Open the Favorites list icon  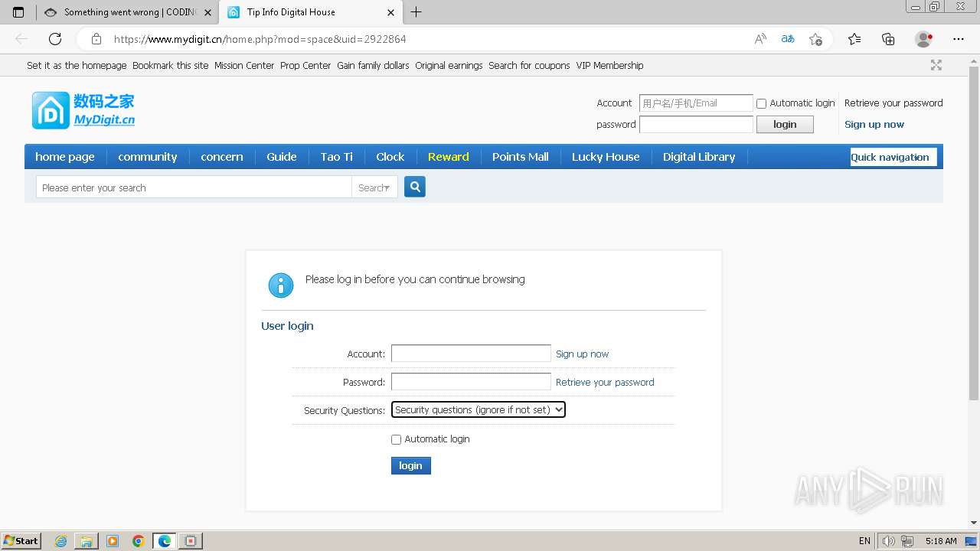[x=854, y=39]
